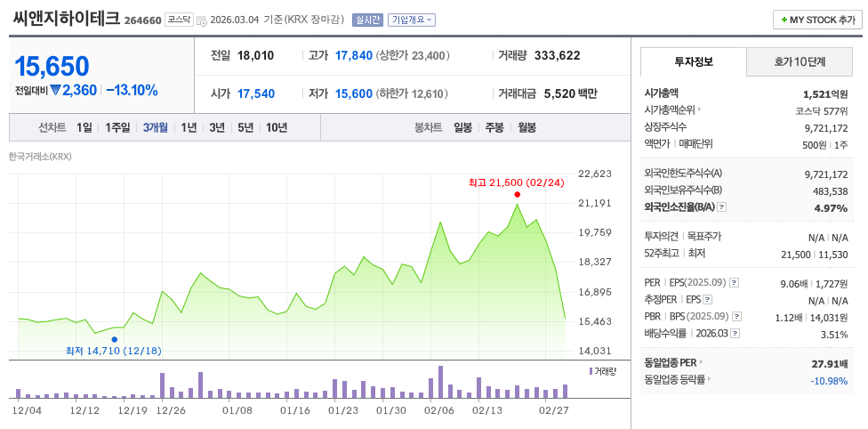Click the help icon beside 배당수익률 2026.03
The width and height of the screenshot is (868, 429).
735,334
